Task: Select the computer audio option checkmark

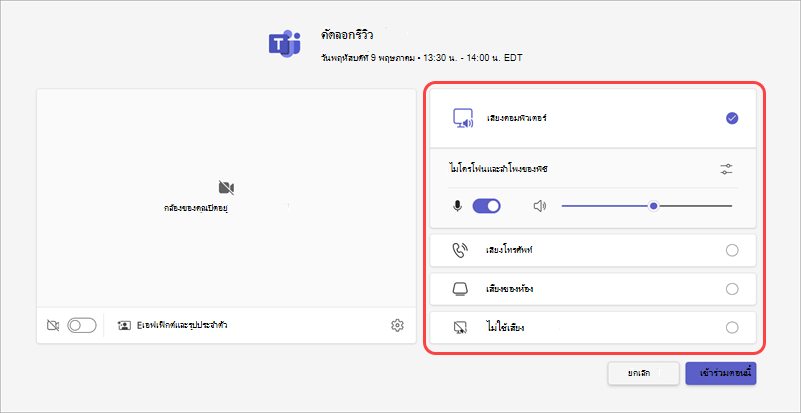Action: click(x=732, y=119)
